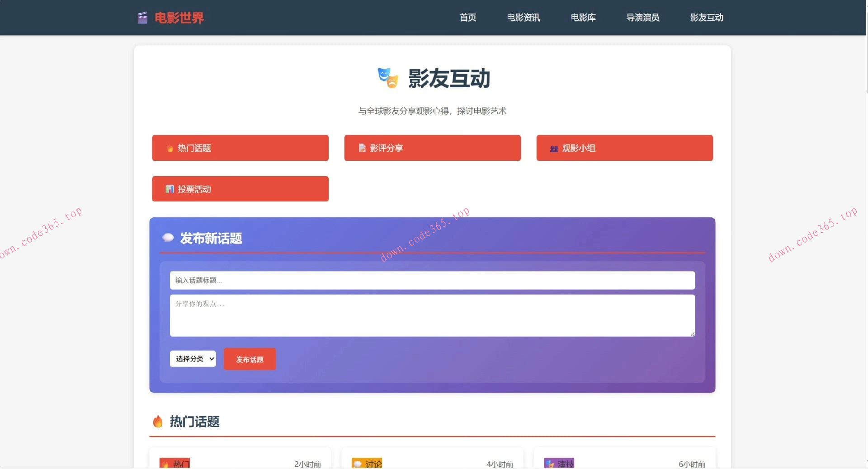Image resolution: width=868 pixels, height=469 pixels.
Task: Navigate to 首页 in the top menu
Action: pos(468,18)
